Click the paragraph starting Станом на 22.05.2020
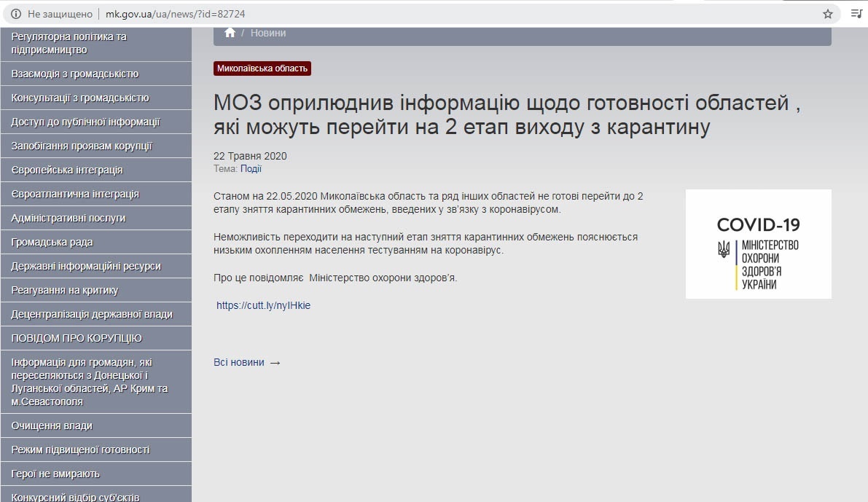The image size is (868, 502). tap(429, 203)
